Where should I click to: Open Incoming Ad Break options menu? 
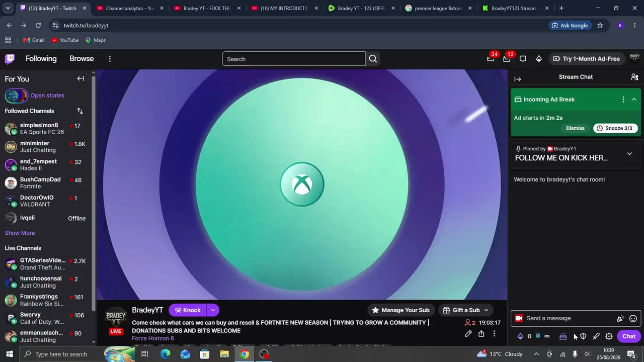tap(623, 100)
